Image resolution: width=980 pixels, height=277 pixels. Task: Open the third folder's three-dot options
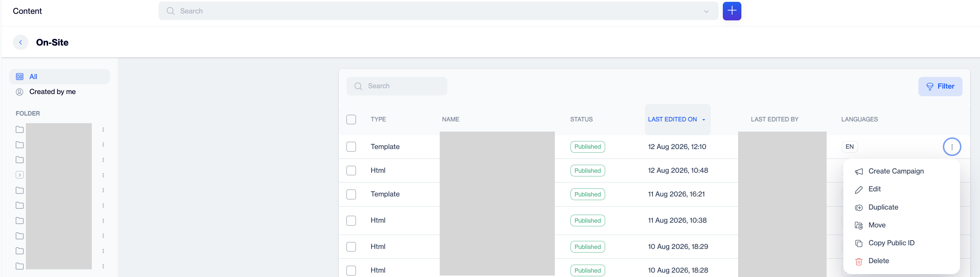coord(103,160)
